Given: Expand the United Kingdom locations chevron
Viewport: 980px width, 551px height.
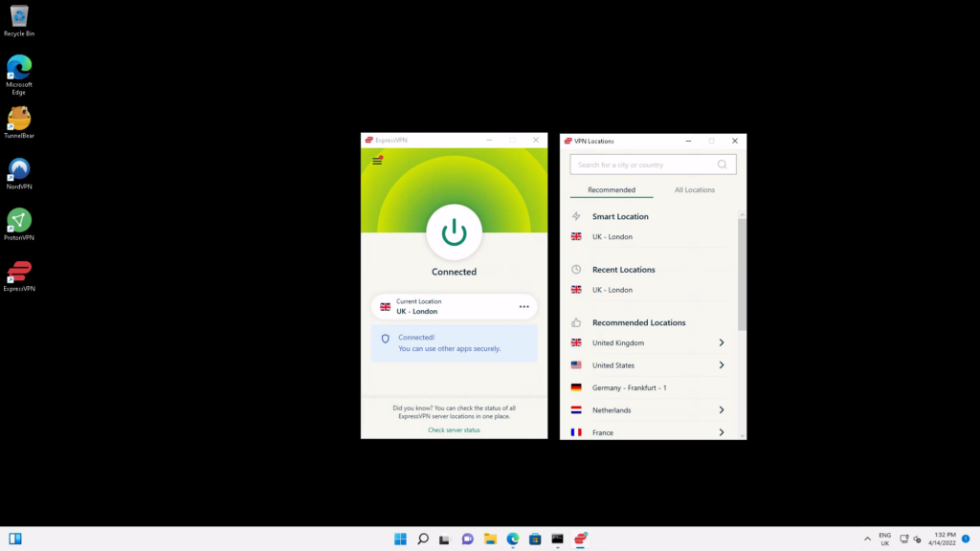Looking at the screenshot, I should point(722,343).
